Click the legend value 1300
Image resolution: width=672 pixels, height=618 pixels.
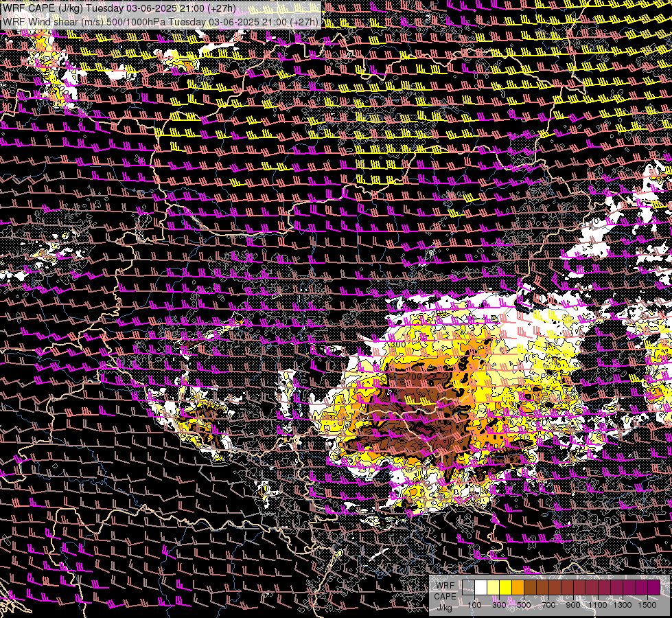point(623,605)
